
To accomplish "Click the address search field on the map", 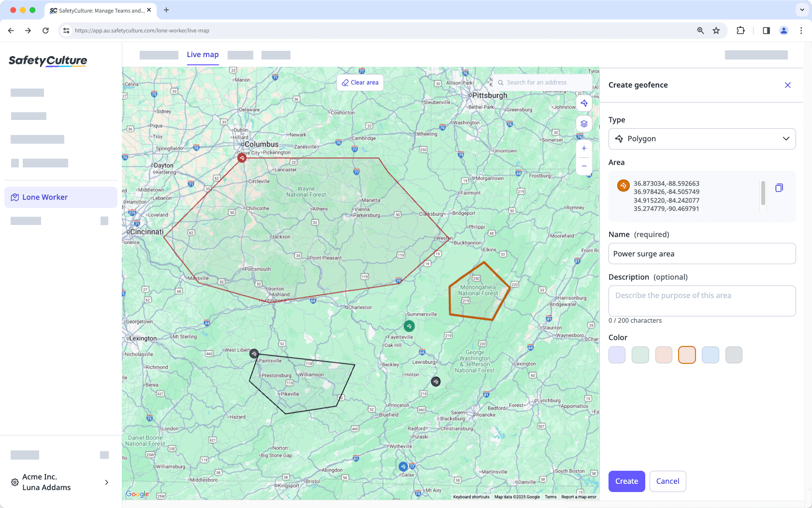I will 541,82.
